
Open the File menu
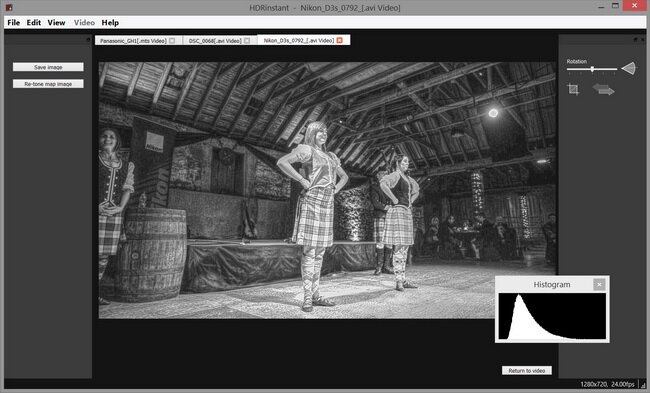(x=14, y=22)
